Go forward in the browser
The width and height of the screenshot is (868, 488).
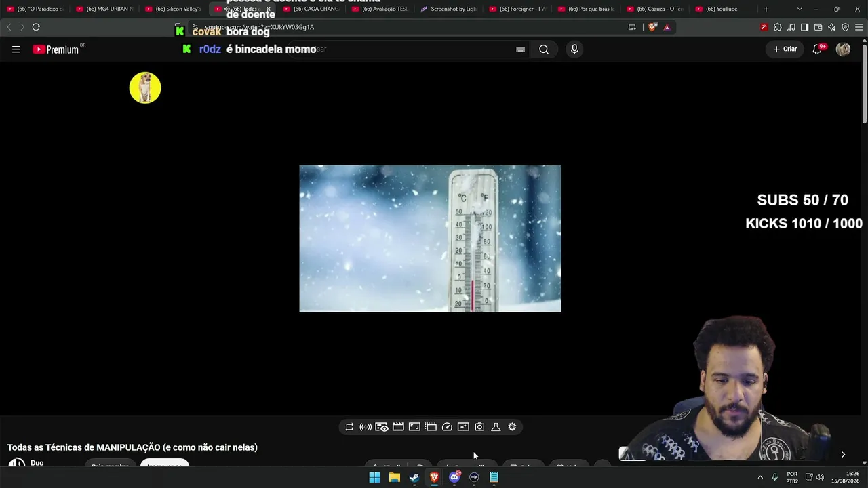[x=22, y=27]
